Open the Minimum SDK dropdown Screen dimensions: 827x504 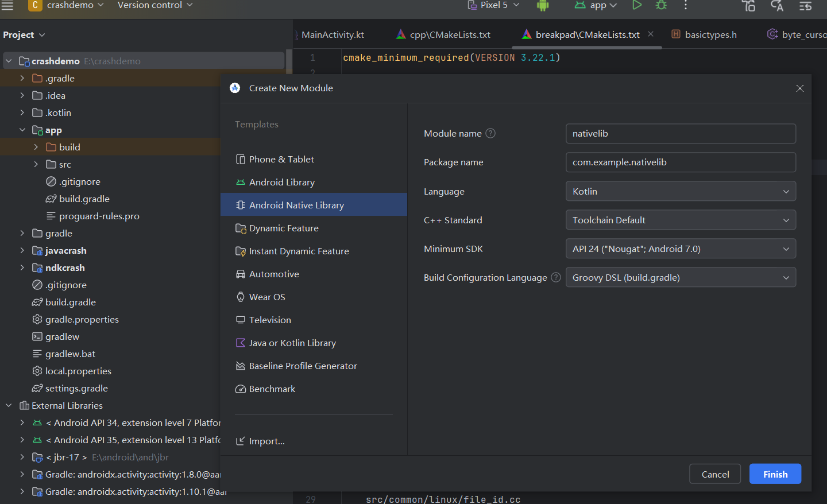681,249
